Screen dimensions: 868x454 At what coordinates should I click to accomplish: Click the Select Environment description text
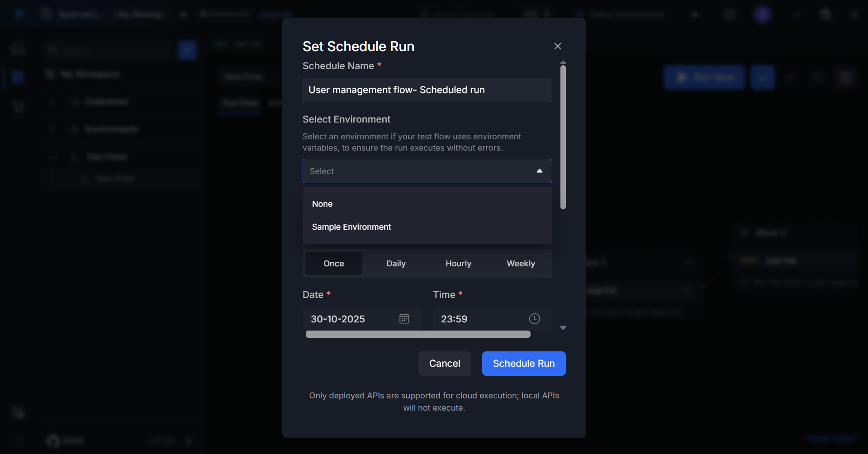pyautogui.click(x=411, y=142)
